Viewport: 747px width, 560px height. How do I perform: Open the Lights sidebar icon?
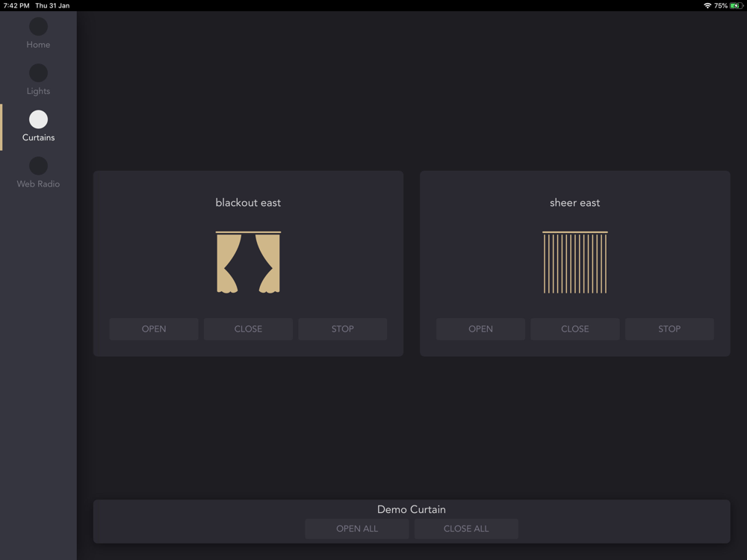click(38, 73)
